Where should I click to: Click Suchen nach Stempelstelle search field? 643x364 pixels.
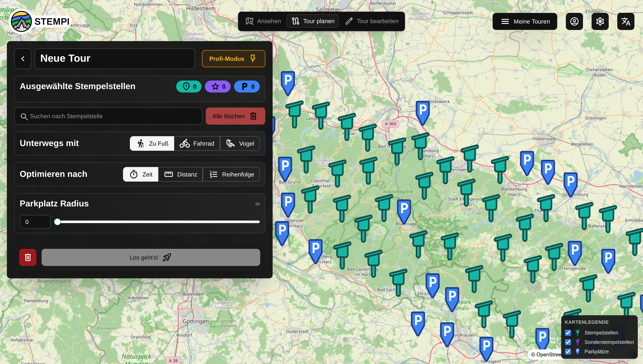tap(108, 116)
